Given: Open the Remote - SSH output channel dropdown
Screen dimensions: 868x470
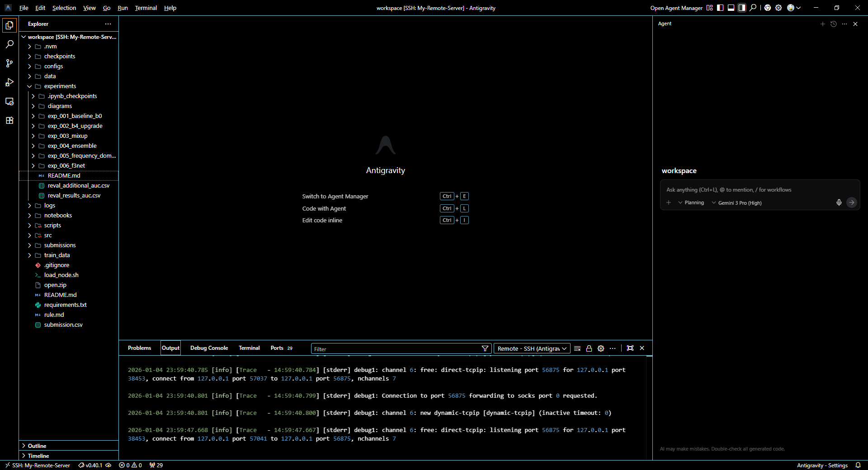Looking at the screenshot, I should click(x=532, y=348).
